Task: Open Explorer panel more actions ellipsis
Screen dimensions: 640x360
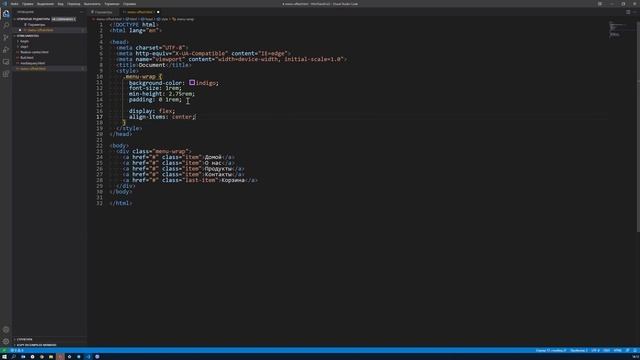Action: coord(82,12)
